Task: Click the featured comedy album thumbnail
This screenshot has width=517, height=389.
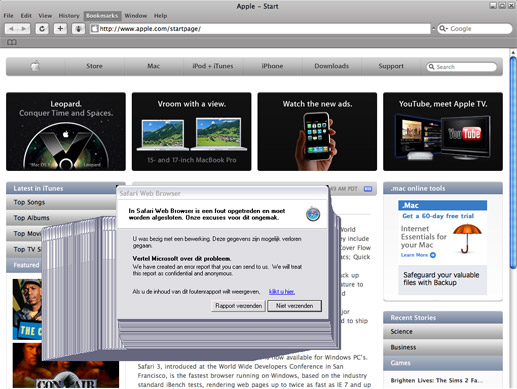Action: (x=27, y=309)
